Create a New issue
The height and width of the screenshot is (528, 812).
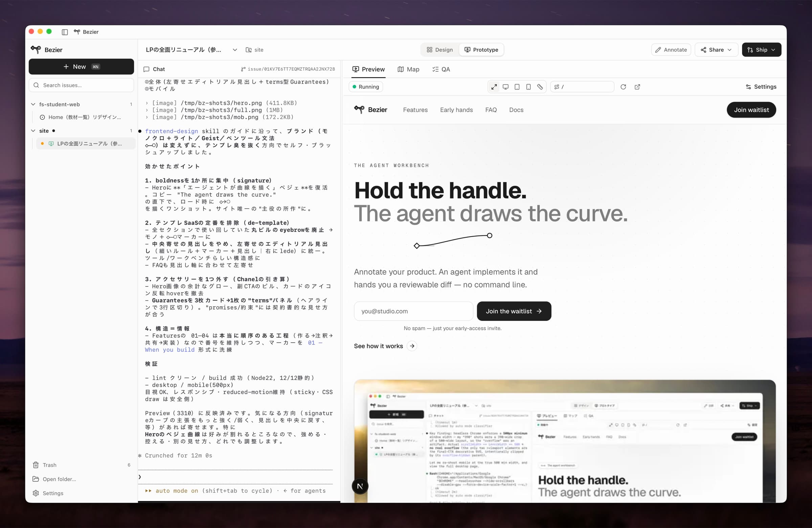point(81,67)
